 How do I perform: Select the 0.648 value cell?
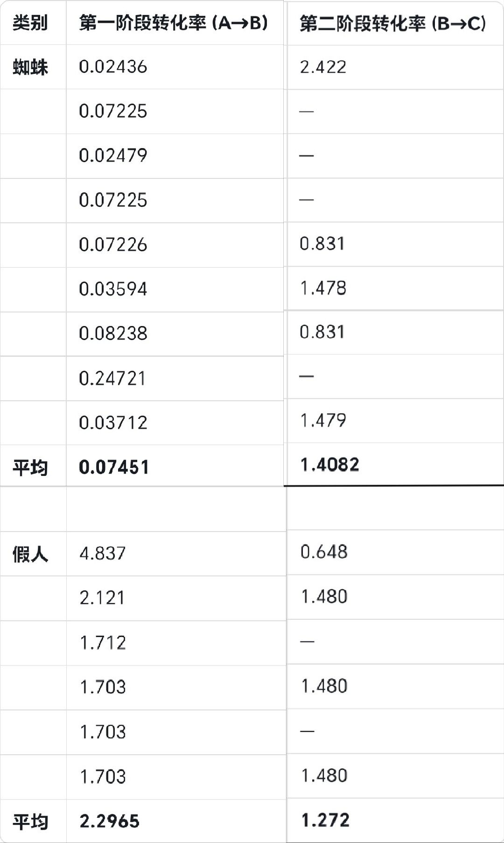coord(324,552)
